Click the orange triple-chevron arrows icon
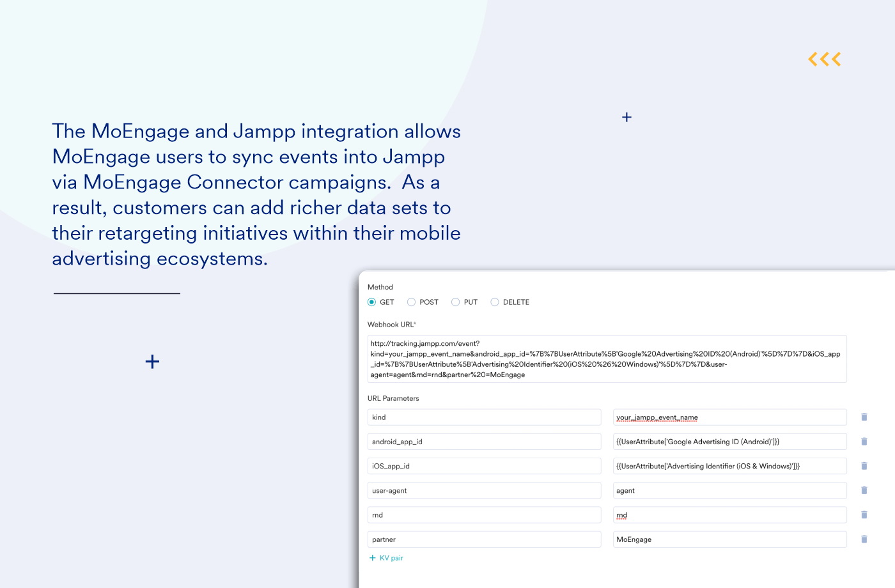The height and width of the screenshot is (588, 895). 825,59
